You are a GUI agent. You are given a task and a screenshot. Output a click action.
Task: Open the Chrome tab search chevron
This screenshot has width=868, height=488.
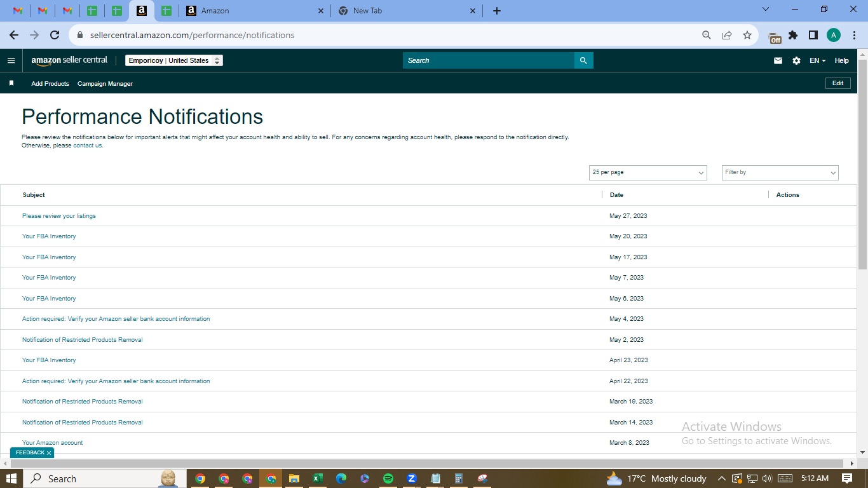tap(766, 9)
